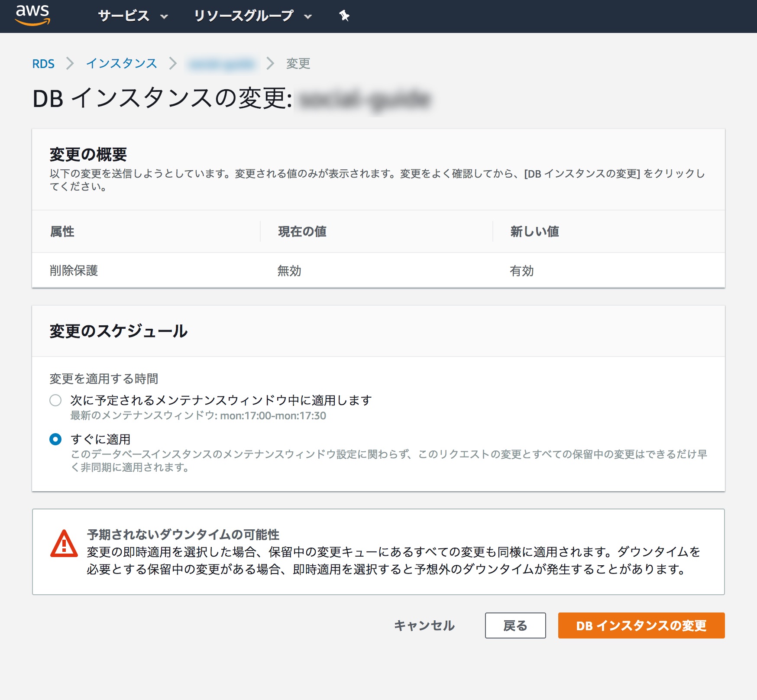Navigate to インスタンス via breadcrumb
Image resolution: width=757 pixels, height=700 pixels.
(x=122, y=63)
